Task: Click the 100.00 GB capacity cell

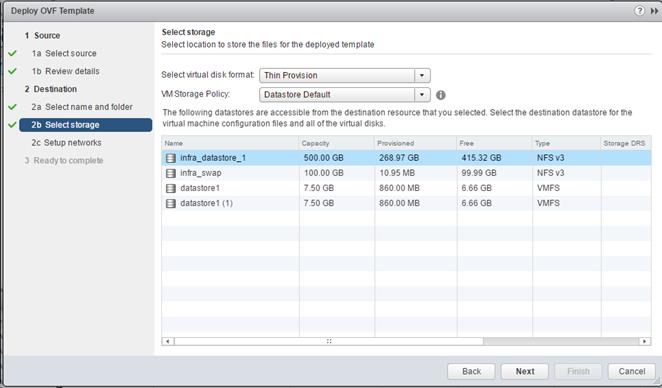Action: pyautogui.click(x=323, y=173)
